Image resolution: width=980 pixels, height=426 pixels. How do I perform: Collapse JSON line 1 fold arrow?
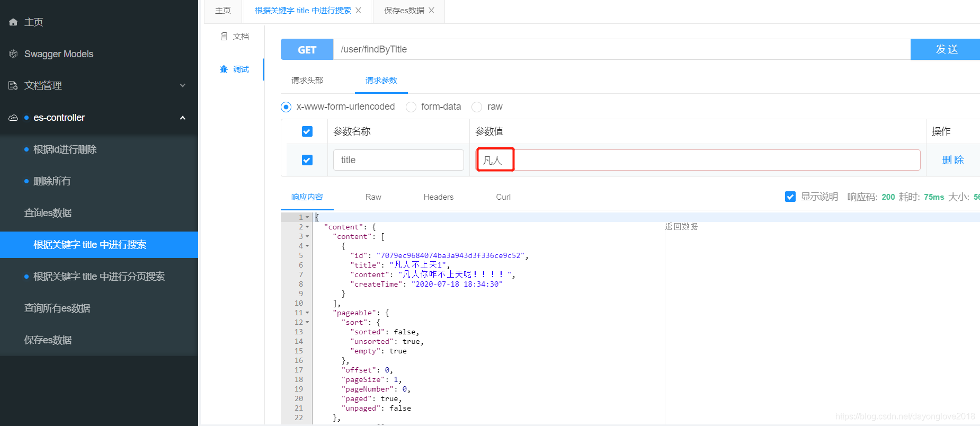(x=307, y=217)
